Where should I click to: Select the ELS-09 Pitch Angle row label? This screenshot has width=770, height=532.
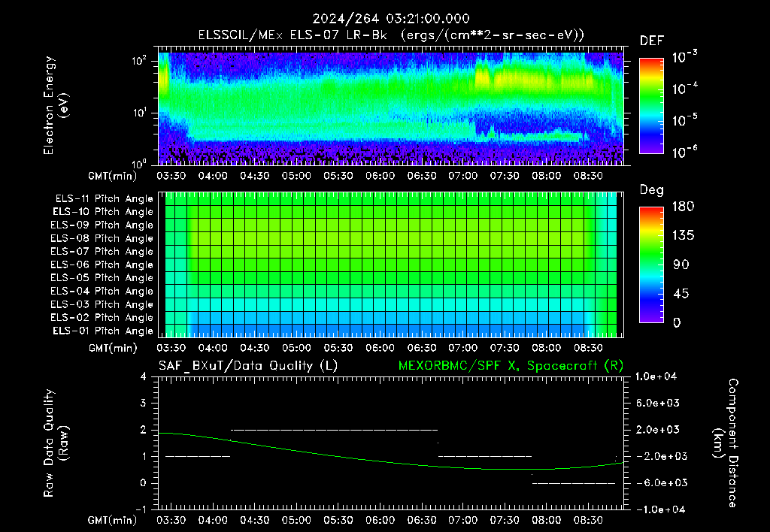[102, 225]
